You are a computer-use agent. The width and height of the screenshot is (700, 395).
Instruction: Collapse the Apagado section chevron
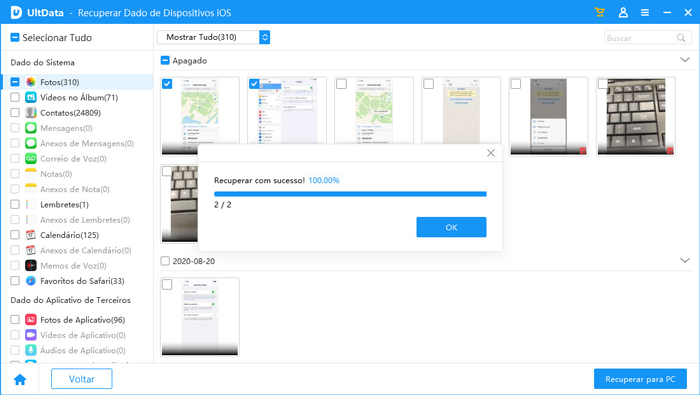click(685, 60)
